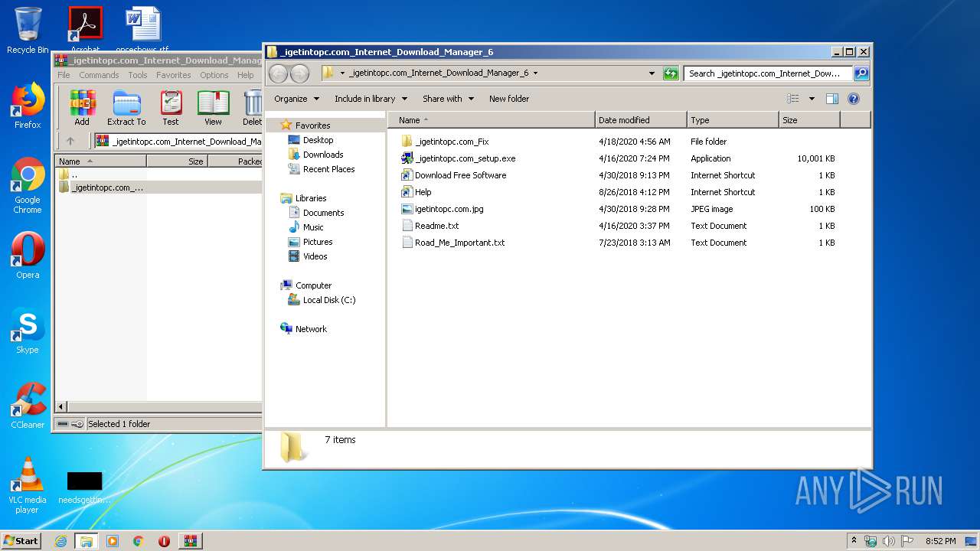Click the Start button
The width and height of the screenshot is (980, 551).
tap(21, 541)
